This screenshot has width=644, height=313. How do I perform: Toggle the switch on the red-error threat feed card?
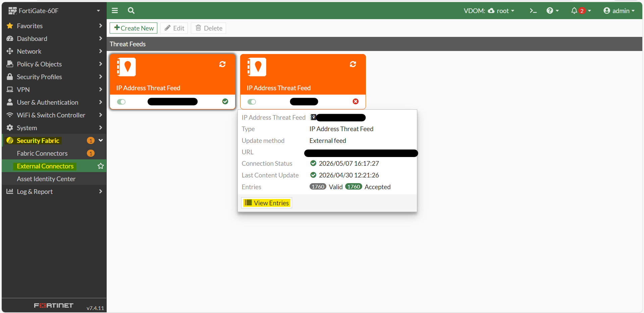(x=252, y=102)
